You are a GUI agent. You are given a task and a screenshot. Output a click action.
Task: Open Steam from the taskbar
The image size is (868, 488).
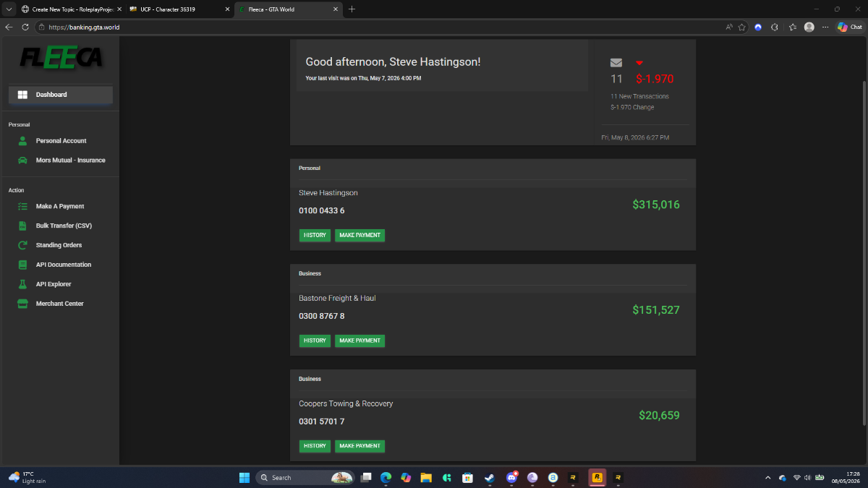coord(490,478)
